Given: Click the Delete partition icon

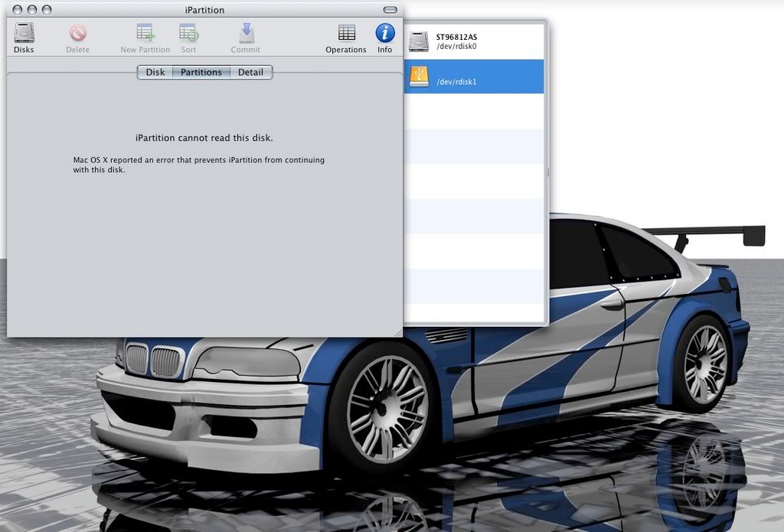Looking at the screenshot, I should 77,34.
